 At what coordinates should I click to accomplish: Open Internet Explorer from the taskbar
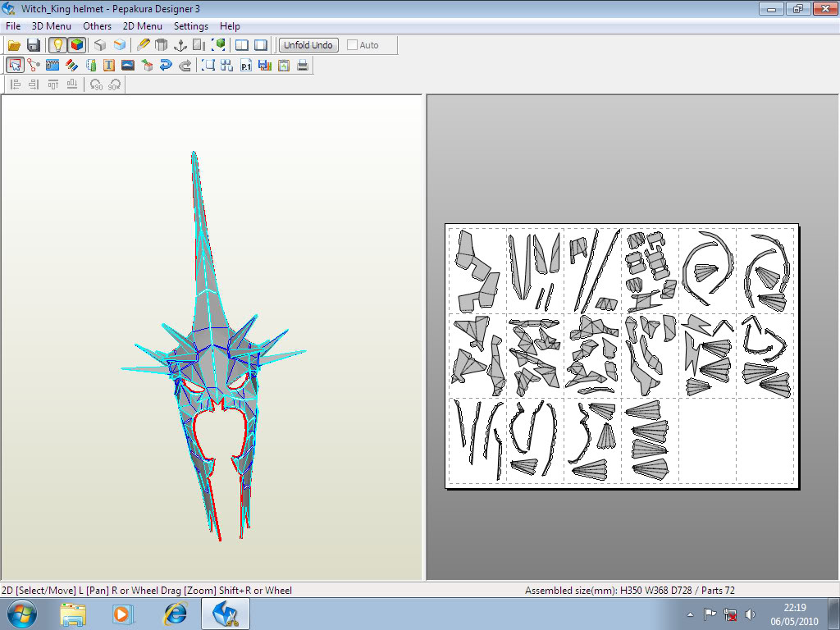tap(175, 614)
